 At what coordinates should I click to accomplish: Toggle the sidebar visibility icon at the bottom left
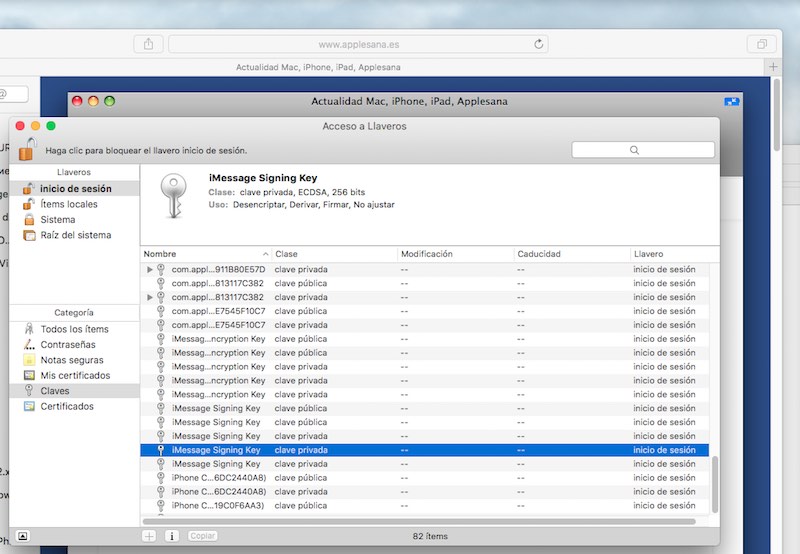(22, 536)
